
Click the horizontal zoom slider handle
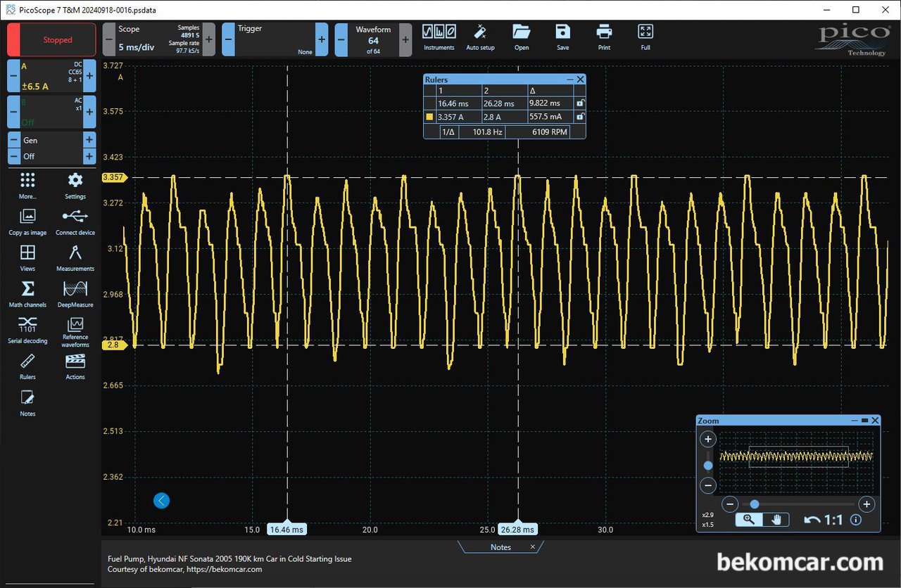pos(755,504)
